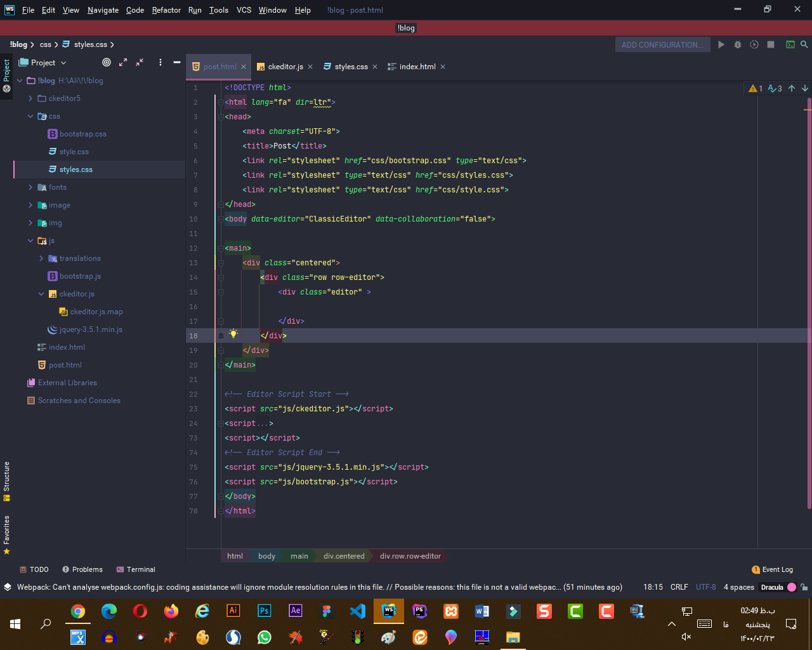Click the Run configuration play icon

click(721, 44)
